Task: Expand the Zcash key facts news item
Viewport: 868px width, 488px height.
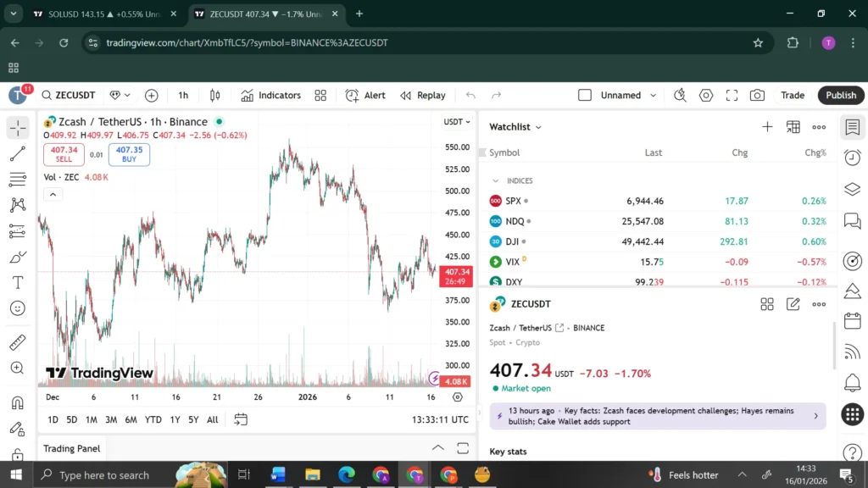Action: (658, 416)
